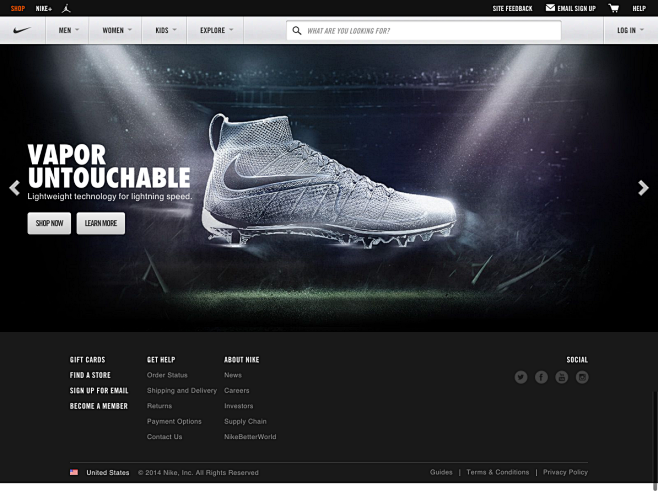
Task: Open Find a Store footer link
Action: pyautogui.click(x=90, y=375)
